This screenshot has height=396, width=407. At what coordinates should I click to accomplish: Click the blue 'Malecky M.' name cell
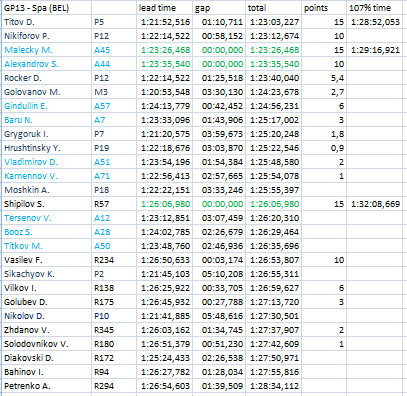point(46,50)
